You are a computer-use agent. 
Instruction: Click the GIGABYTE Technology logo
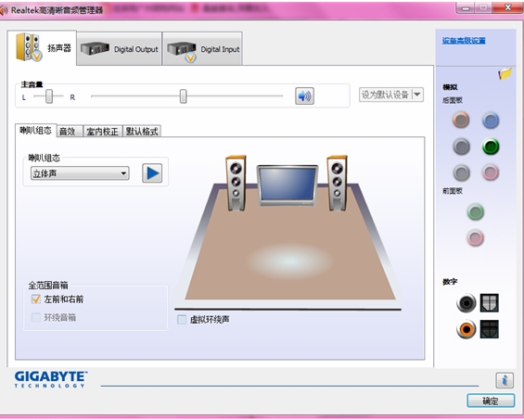coord(51,379)
